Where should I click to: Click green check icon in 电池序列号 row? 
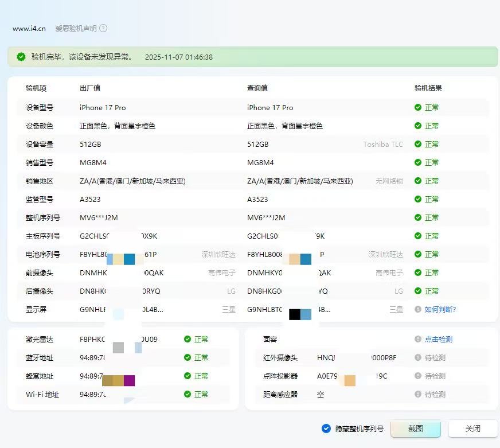coord(418,254)
